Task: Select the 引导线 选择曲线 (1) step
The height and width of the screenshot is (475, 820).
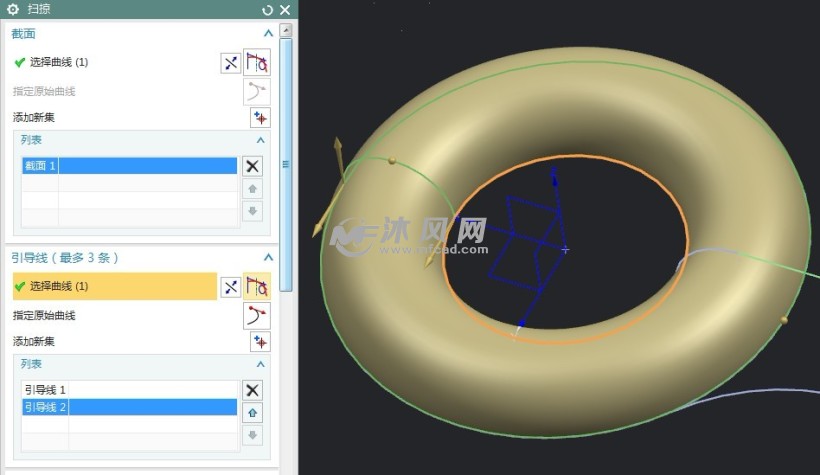Action: click(115, 286)
